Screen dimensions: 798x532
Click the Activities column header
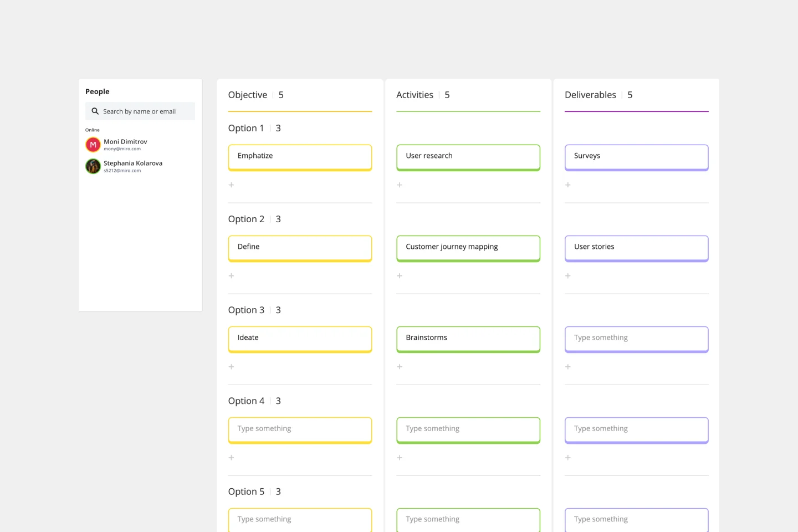coord(415,95)
